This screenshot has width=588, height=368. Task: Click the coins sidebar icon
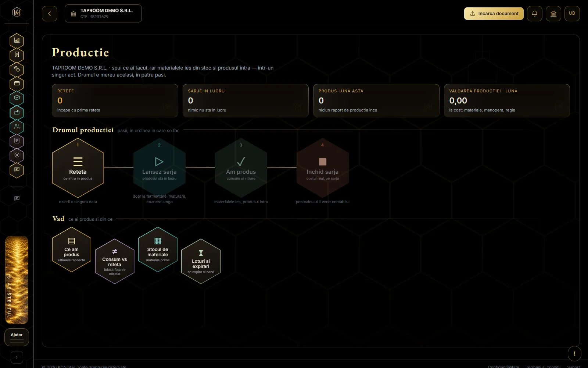17,69
